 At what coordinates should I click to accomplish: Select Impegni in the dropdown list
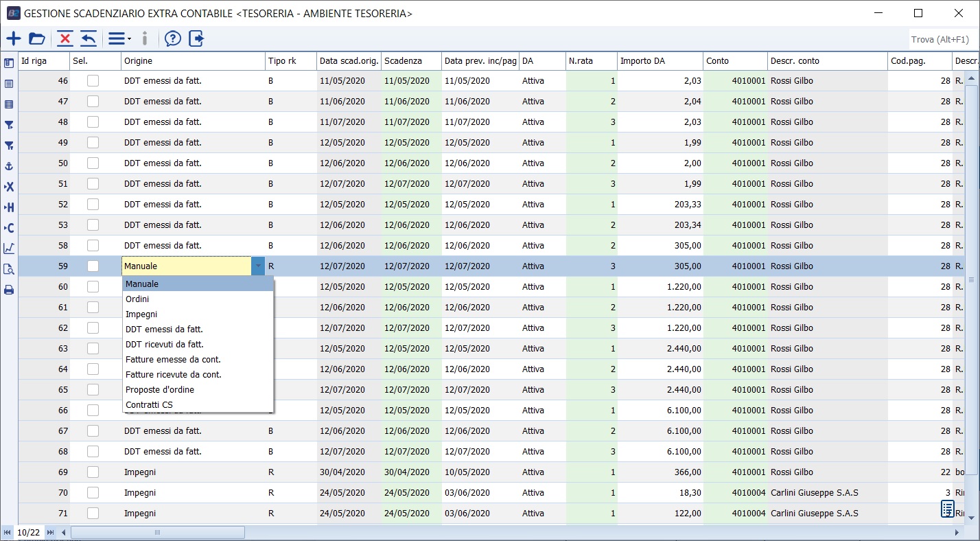pos(198,314)
